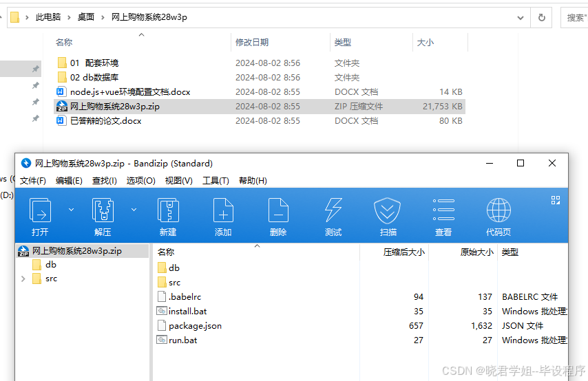The height and width of the screenshot is (381, 588).
Task: Click the View (查看) list icon
Action: [443, 210]
